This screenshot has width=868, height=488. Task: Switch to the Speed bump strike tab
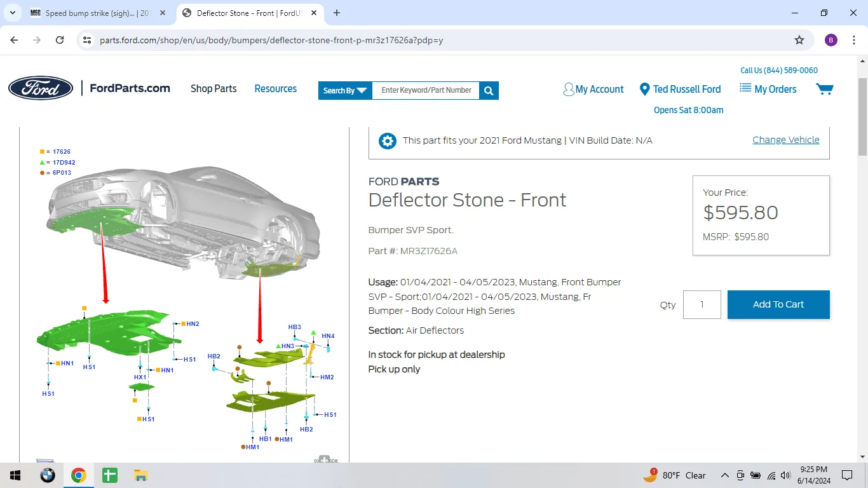coord(98,13)
